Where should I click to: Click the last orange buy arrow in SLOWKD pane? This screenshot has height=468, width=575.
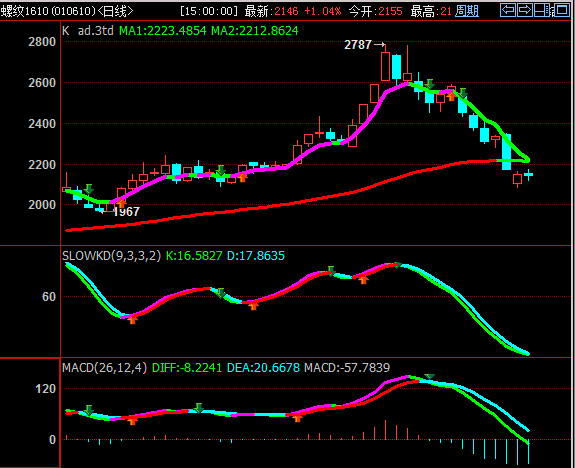363,279
